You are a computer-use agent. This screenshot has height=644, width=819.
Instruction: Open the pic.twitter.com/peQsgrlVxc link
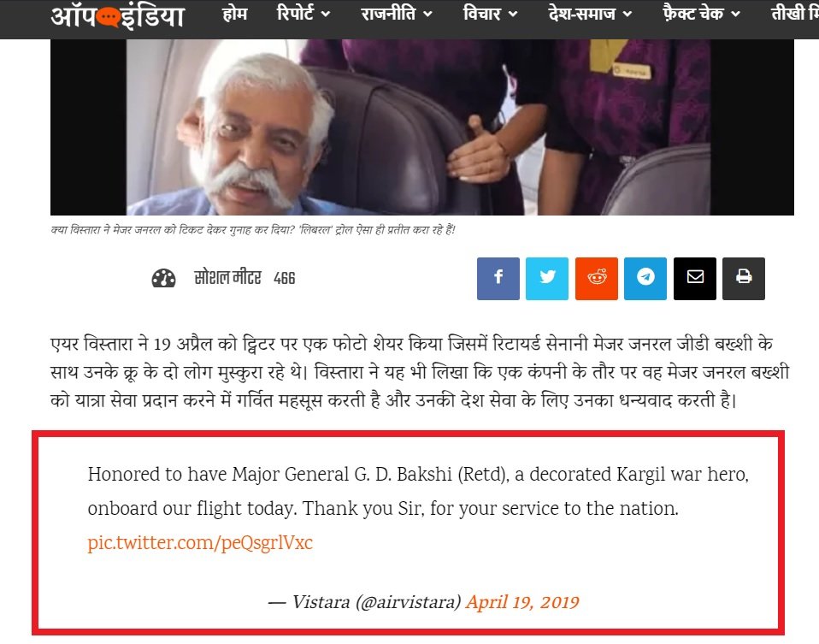coord(200,542)
